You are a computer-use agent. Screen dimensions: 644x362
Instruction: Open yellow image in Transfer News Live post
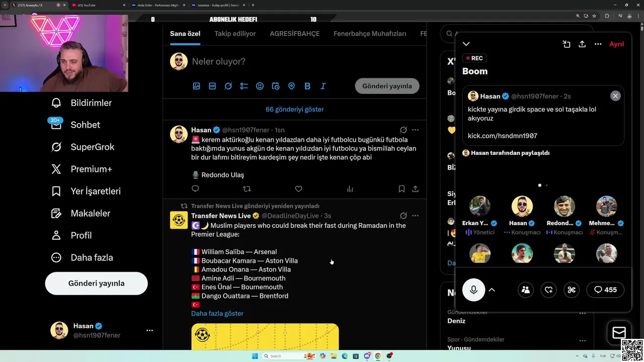point(265,337)
